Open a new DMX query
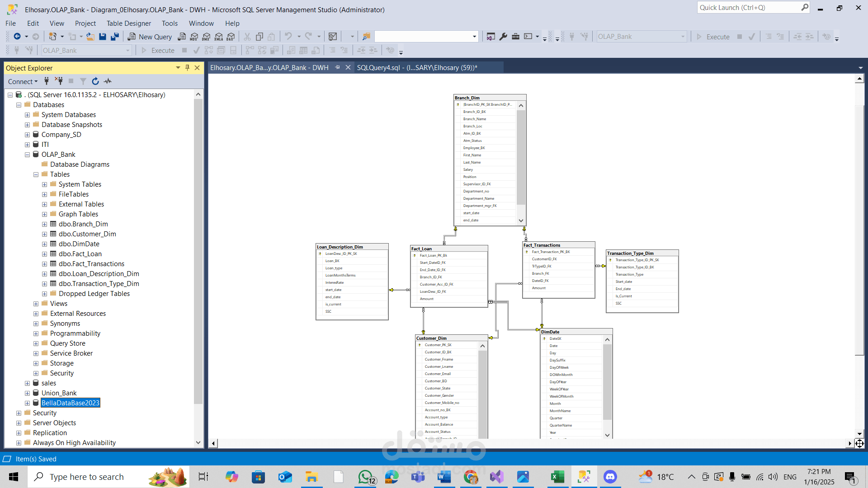Screen dimensions: 868x488 tap(206, 37)
